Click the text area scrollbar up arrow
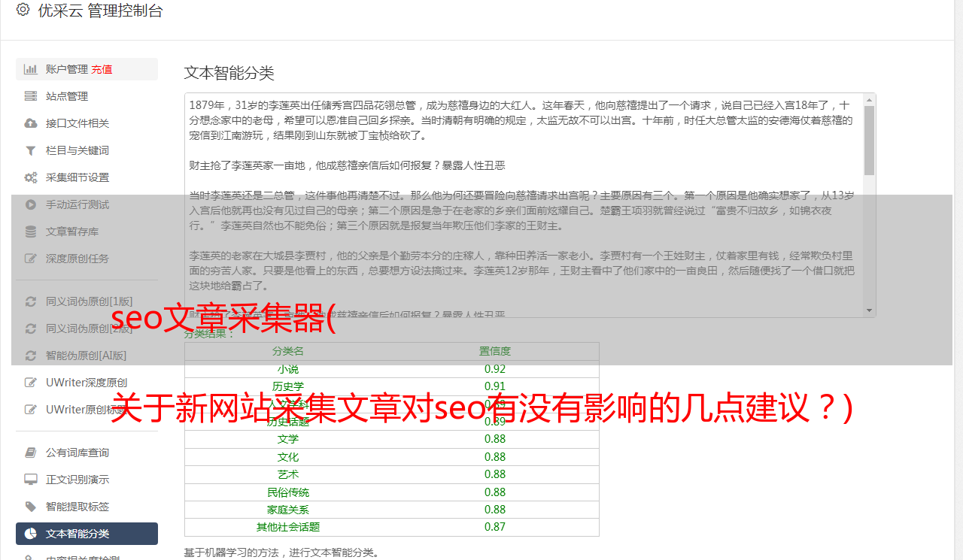The image size is (963, 560). (870, 100)
